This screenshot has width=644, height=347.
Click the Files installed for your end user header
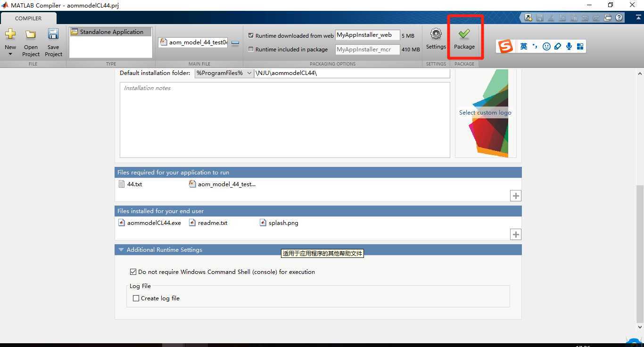[x=318, y=211]
